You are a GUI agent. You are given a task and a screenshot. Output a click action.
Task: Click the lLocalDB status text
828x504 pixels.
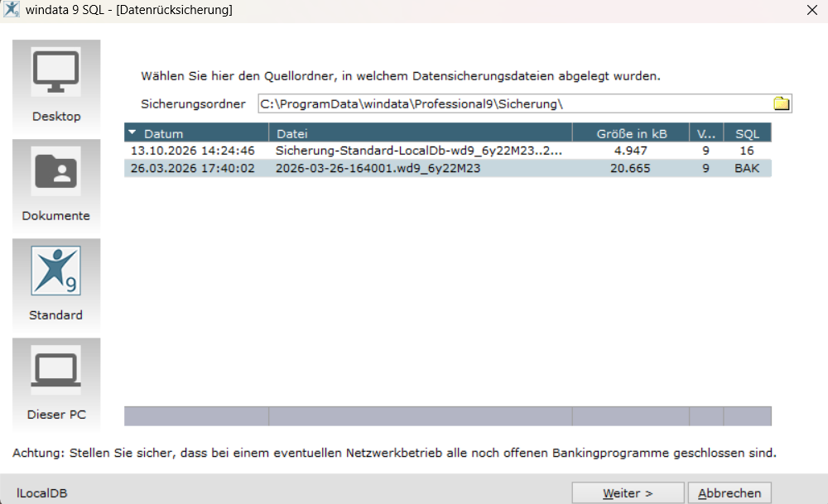41,493
